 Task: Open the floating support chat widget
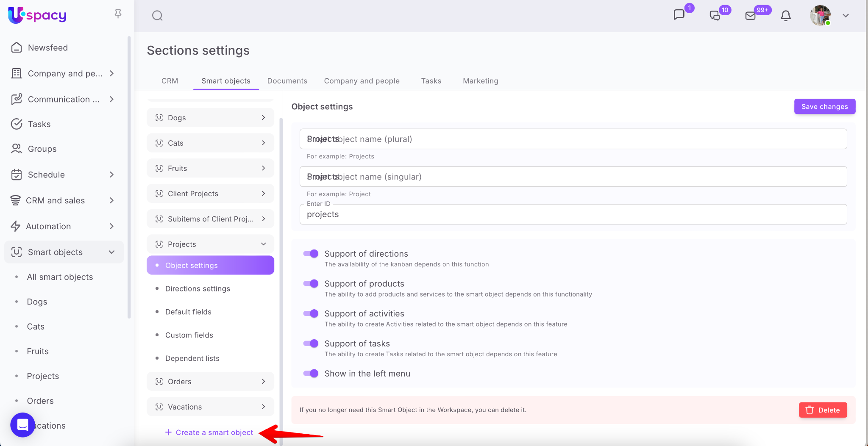22,424
